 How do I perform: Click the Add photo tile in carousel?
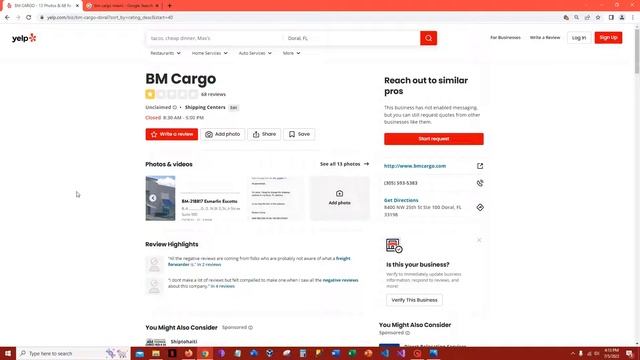[340, 198]
